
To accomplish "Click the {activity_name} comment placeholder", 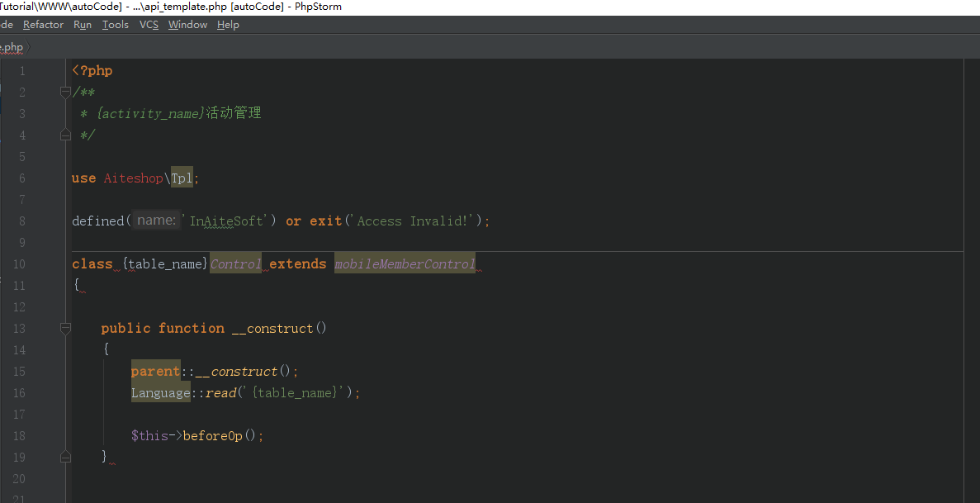I will (150, 114).
